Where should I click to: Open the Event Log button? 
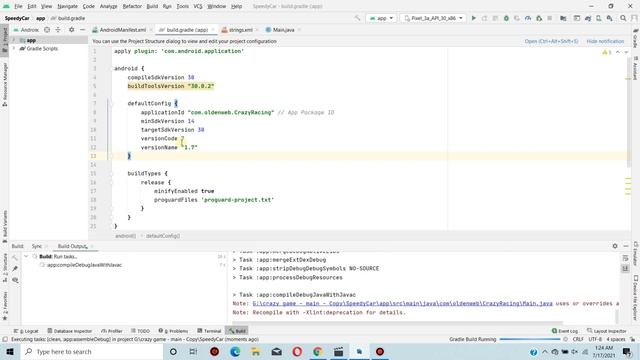tap(564, 331)
